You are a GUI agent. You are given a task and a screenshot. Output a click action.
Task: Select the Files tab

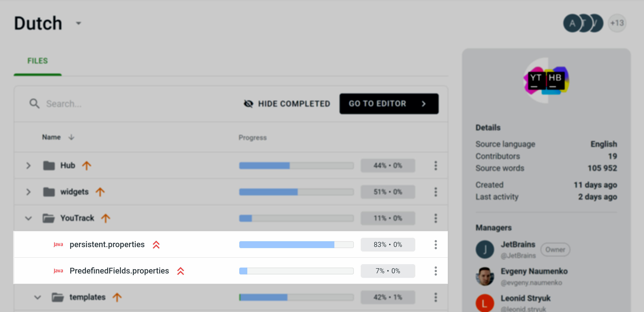pyautogui.click(x=38, y=61)
